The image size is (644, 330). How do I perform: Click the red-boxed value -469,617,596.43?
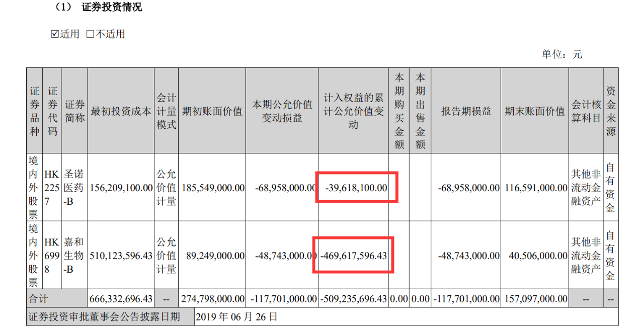(353, 255)
